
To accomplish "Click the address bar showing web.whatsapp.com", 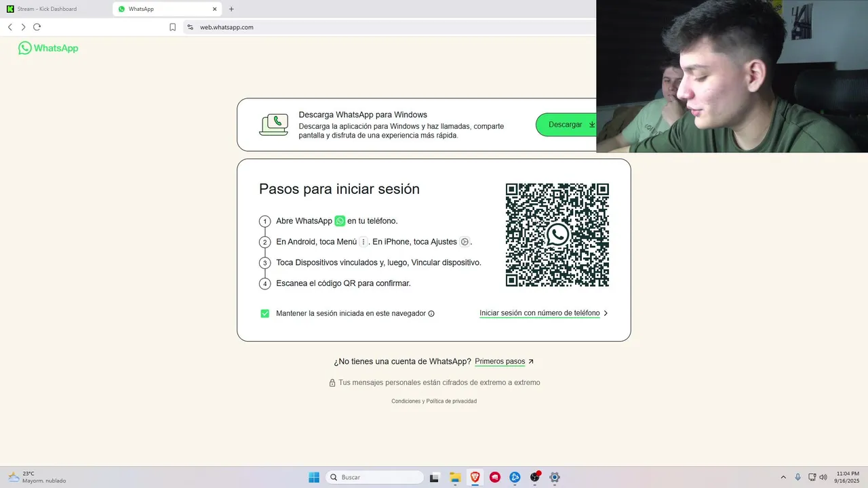I will point(390,27).
